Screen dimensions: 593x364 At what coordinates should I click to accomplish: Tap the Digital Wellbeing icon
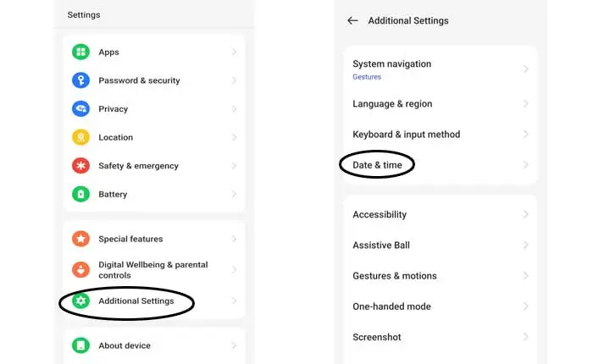pyautogui.click(x=81, y=270)
